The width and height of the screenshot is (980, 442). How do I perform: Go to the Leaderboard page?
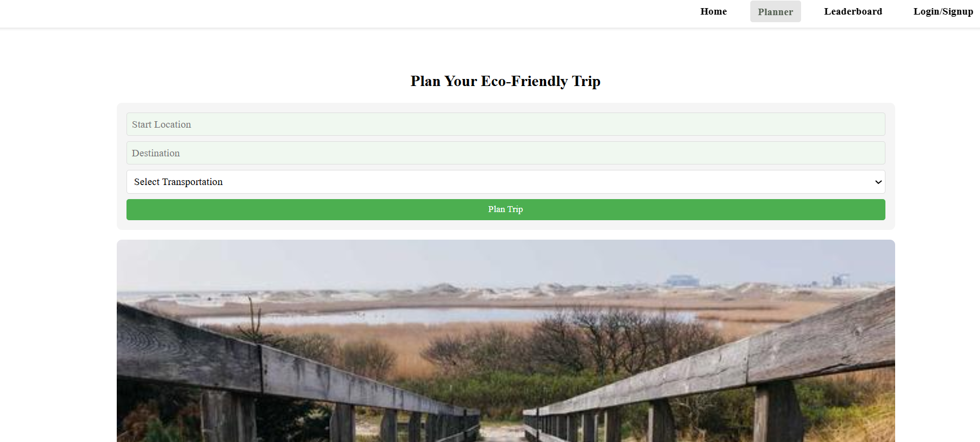(853, 11)
